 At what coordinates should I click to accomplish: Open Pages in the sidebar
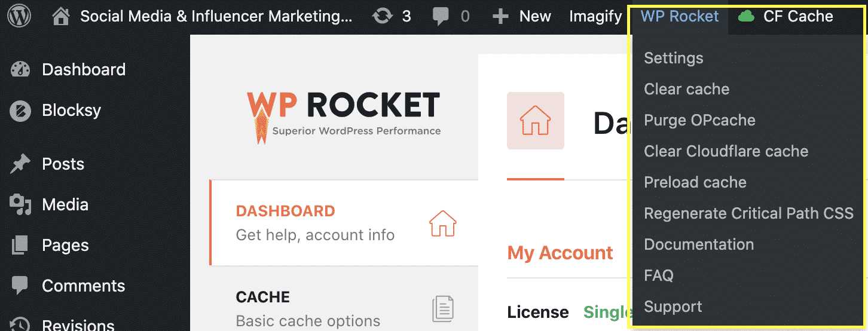tap(65, 246)
